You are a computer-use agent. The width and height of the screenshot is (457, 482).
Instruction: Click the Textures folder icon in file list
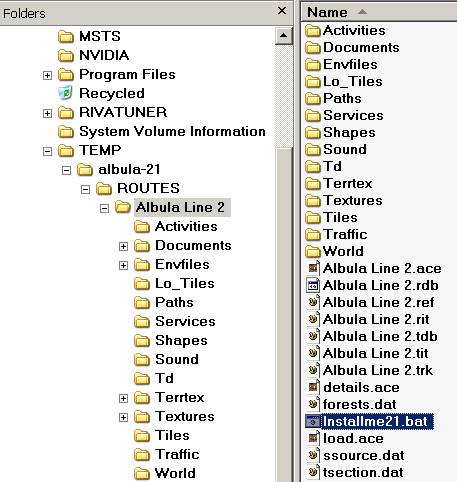pyautogui.click(x=313, y=201)
